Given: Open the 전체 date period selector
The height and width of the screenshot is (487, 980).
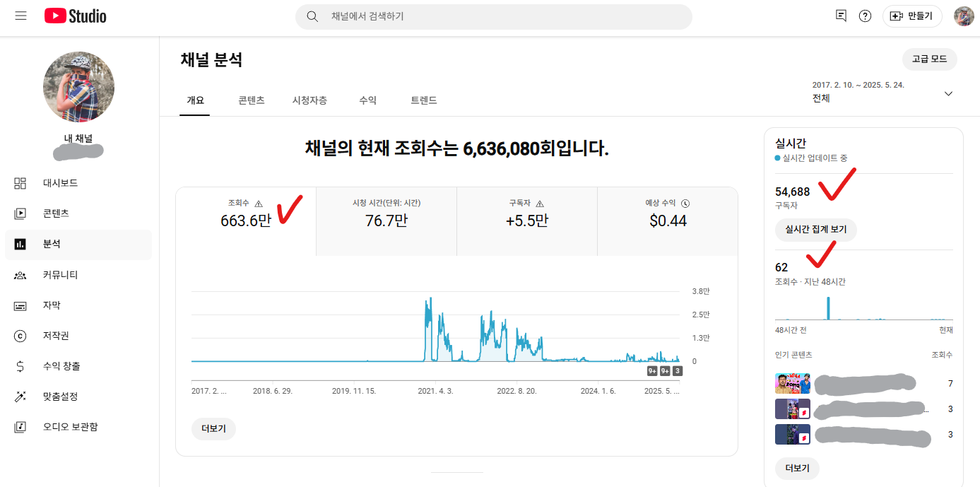Looking at the screenshot, I should pyautogui.click(x=882, y=92).
